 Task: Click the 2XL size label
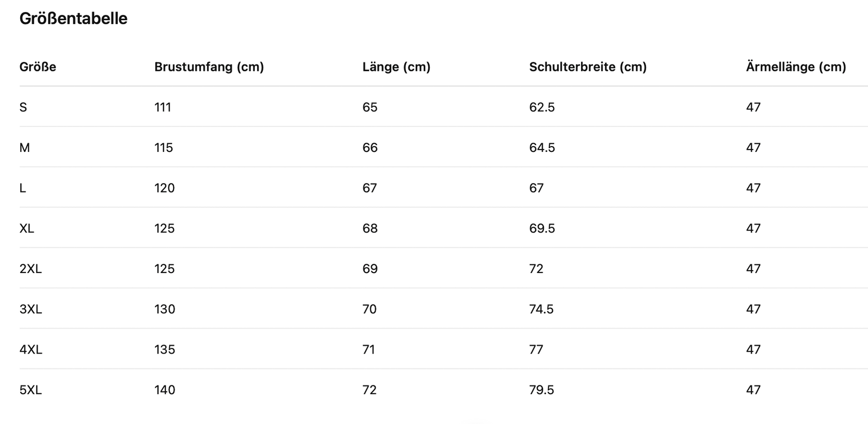click(30, 269)
